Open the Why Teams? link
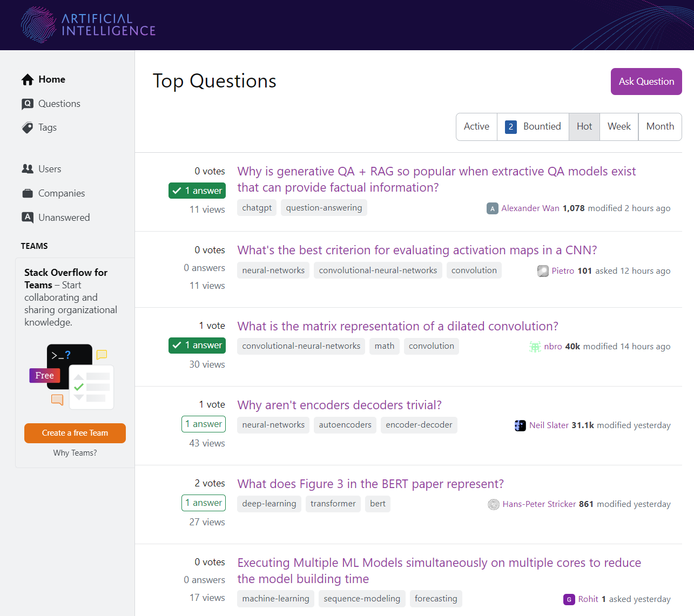Screen dimensions: 694x616 pos(75,452)
